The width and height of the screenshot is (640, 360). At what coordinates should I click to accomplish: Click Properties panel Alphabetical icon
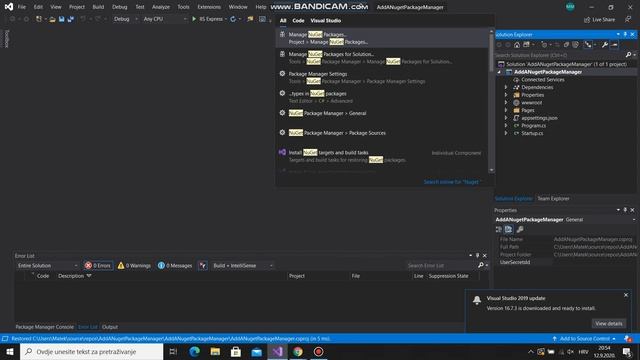508,229
